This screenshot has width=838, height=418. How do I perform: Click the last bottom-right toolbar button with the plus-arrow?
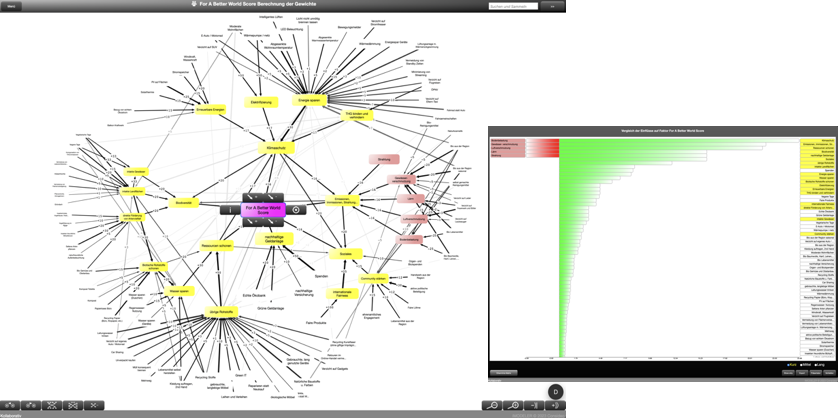pos(555,405)
